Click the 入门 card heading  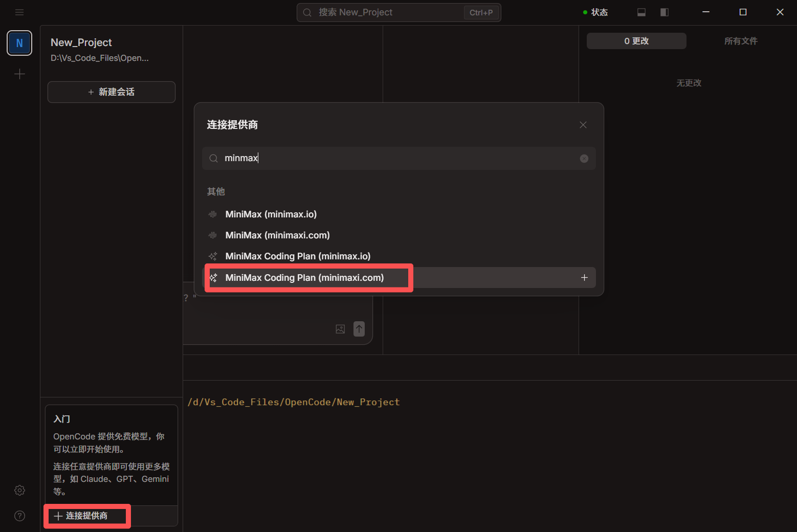[x=62, y=419]
